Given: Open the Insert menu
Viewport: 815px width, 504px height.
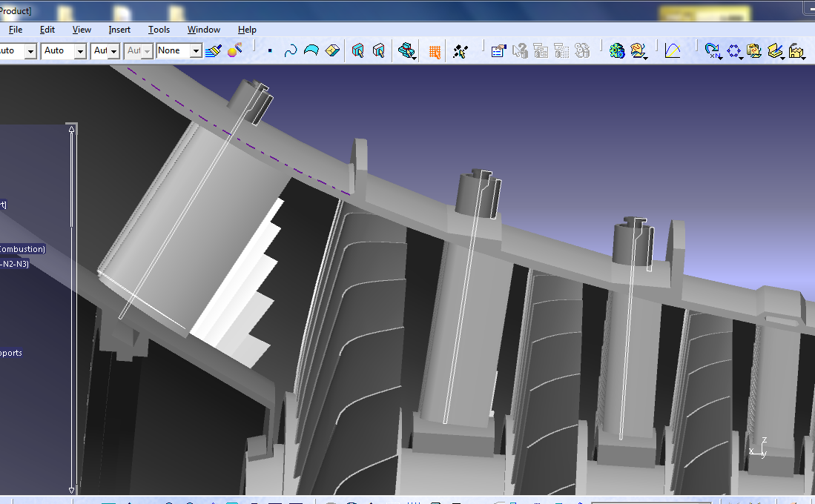Looking at the screenshot, I should point(119,30).
